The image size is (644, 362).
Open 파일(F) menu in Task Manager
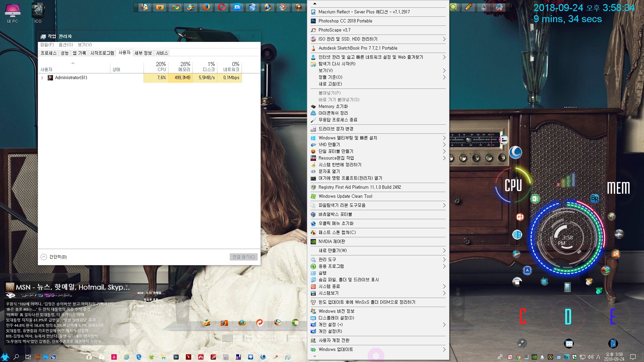pos(47,45)
